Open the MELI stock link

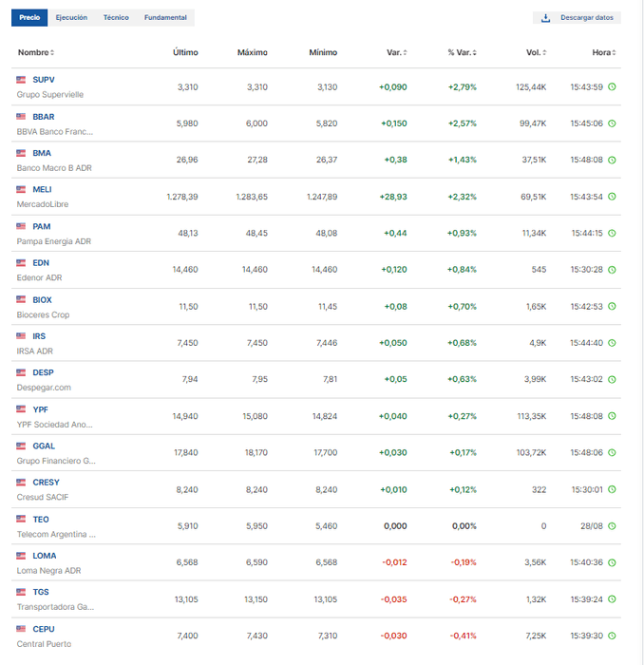pos(42,190)
